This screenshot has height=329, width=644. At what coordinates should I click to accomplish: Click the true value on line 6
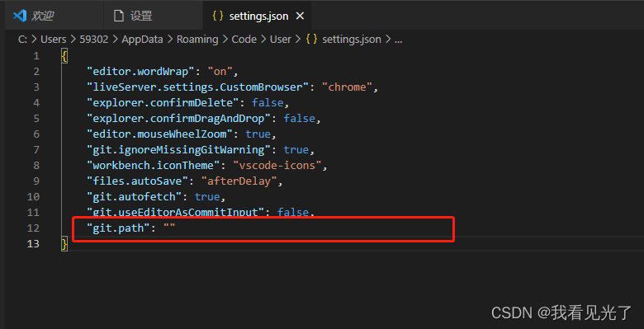(x=258, y=134)
